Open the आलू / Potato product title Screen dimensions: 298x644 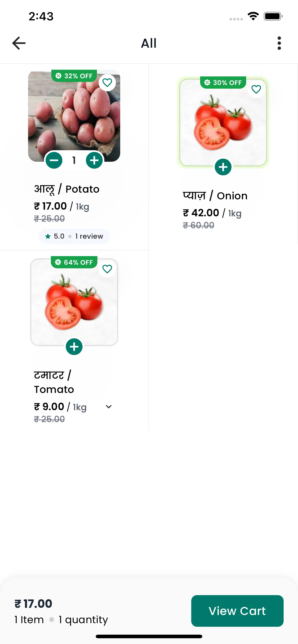pyautogui.click(x=67, y=189)
